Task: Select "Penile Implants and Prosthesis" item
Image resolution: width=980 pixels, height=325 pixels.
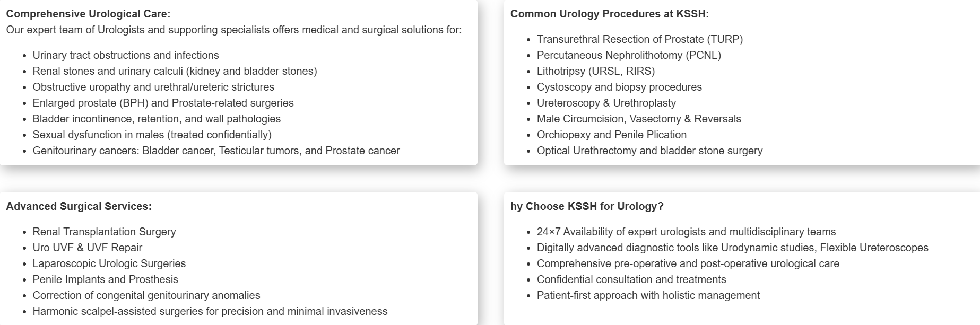Action: [105, 279]
